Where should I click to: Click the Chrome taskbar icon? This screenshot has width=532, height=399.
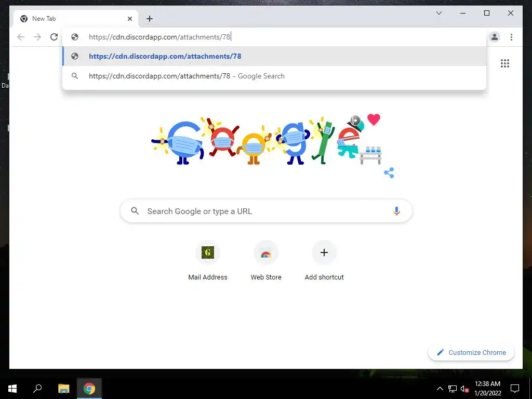[89, 389]
